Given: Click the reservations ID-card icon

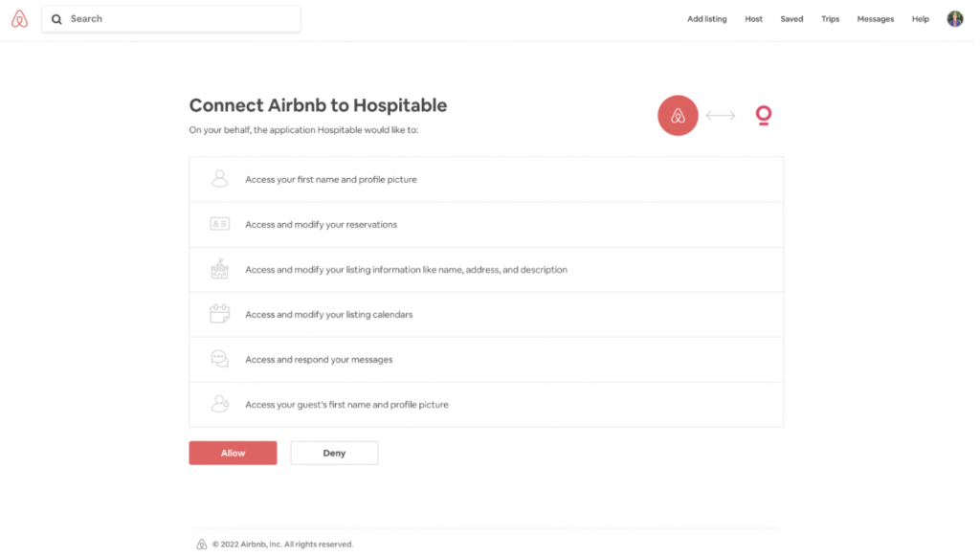Looking at the screenshot, I should click(x=219, y=224).
